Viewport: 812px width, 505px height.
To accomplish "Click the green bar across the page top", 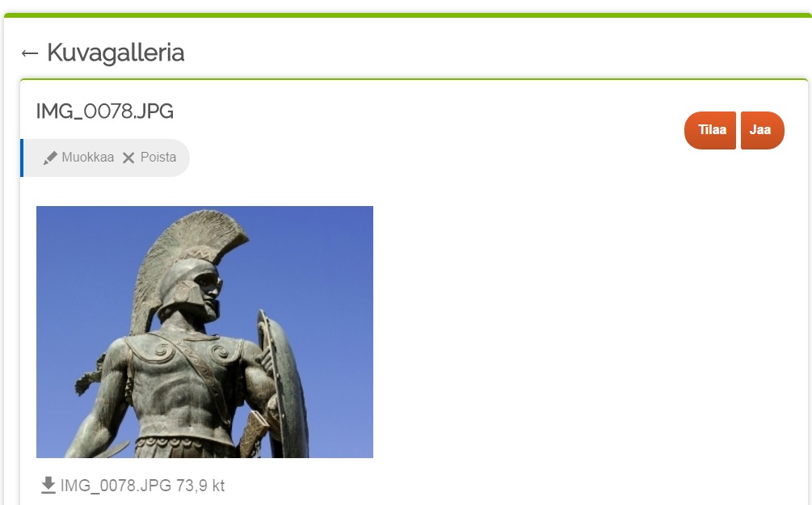I will click(x=408, y=15).
